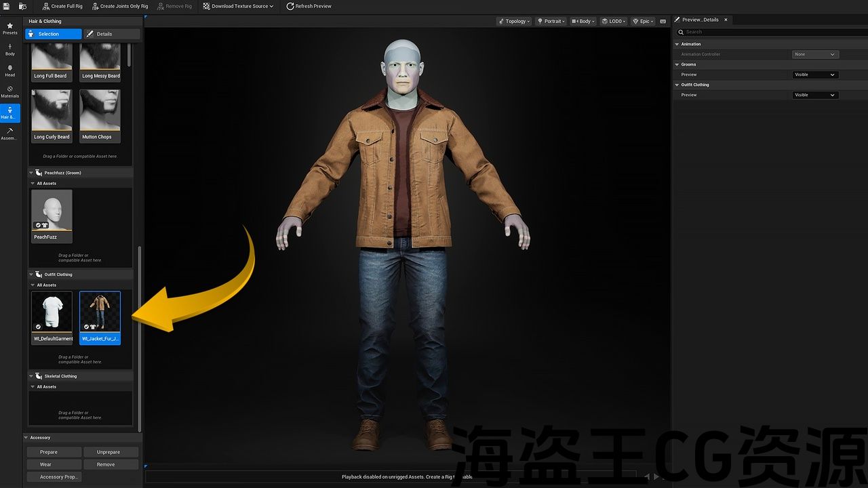This screenshot has height=488, width=868.
Task: Collapse All Assets under Peachfuzz
Action: (32, 183)
